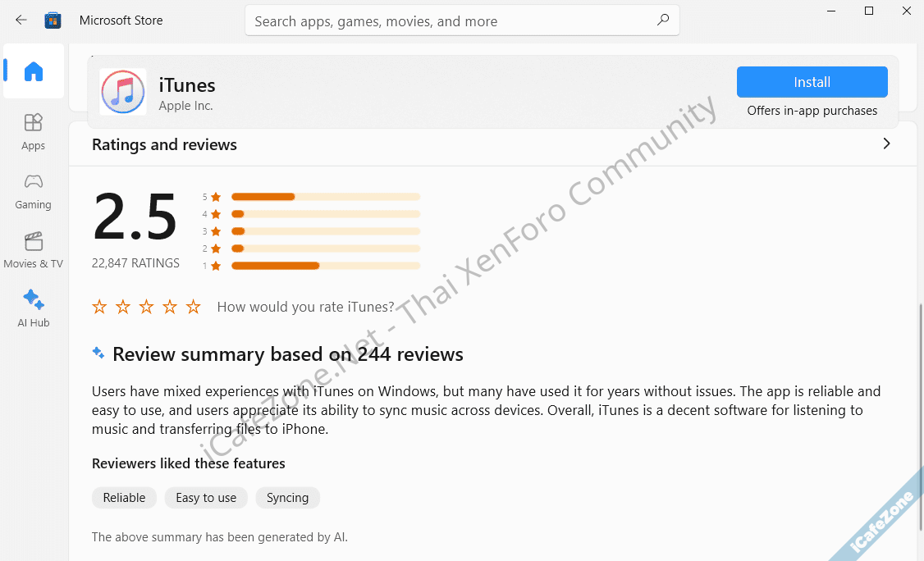Rate iTunes five stars
Screen dimensions: 924x561
coord(194,307)
